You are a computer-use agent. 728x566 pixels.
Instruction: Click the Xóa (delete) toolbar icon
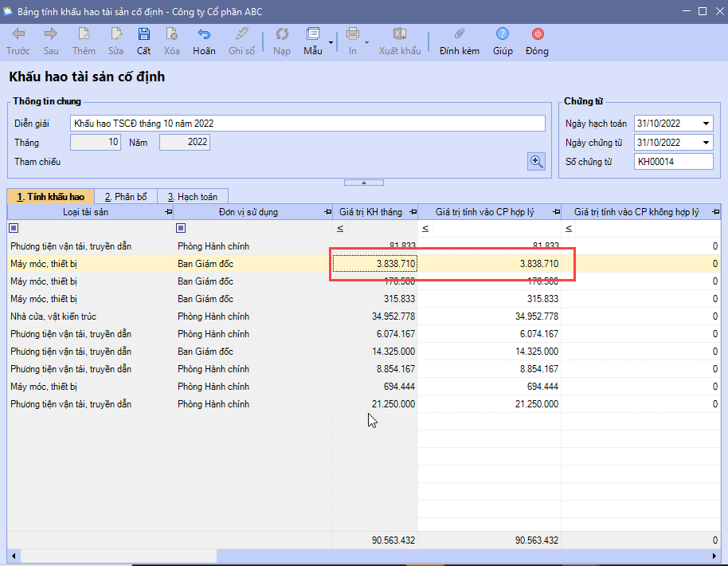171,34
